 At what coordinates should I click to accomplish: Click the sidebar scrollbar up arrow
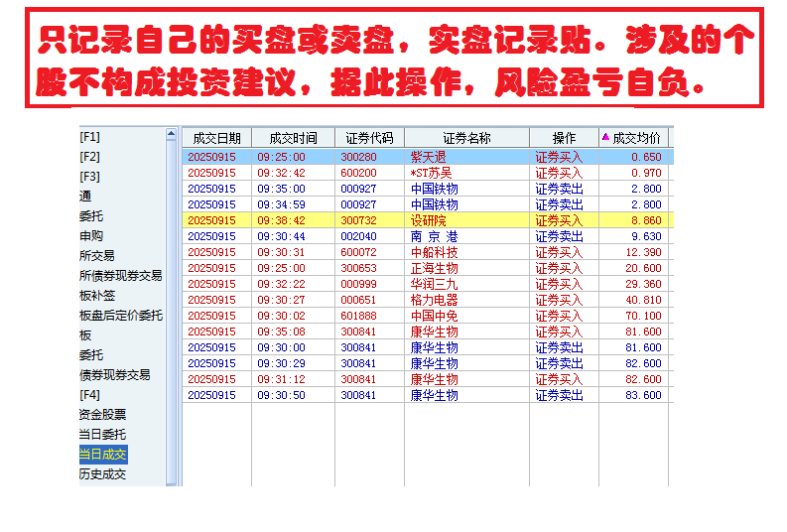171,134
